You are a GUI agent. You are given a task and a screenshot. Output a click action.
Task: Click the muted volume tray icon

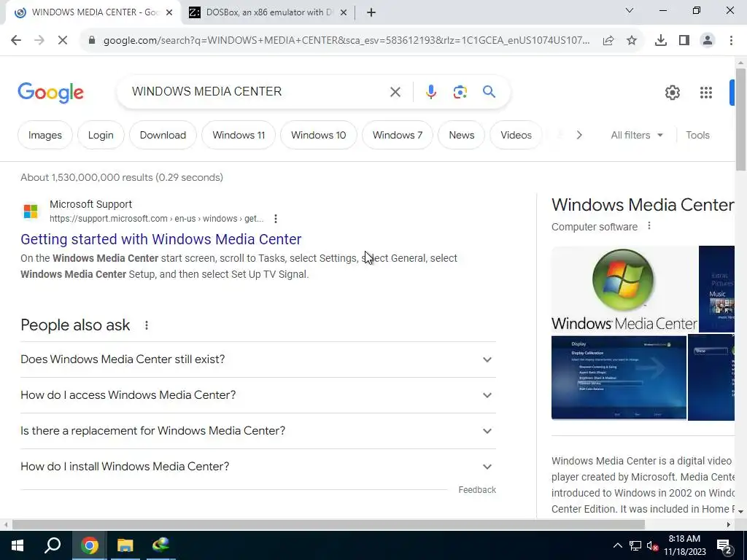tap(652, 546)
